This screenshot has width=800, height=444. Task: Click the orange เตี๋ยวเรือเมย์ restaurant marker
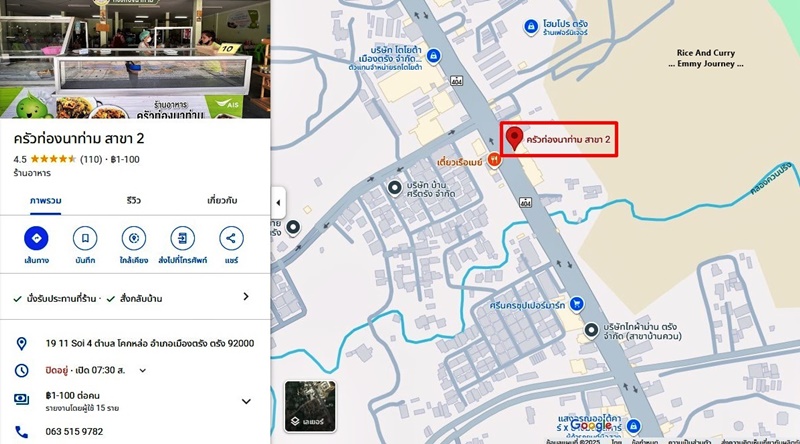tap(493, 160)
